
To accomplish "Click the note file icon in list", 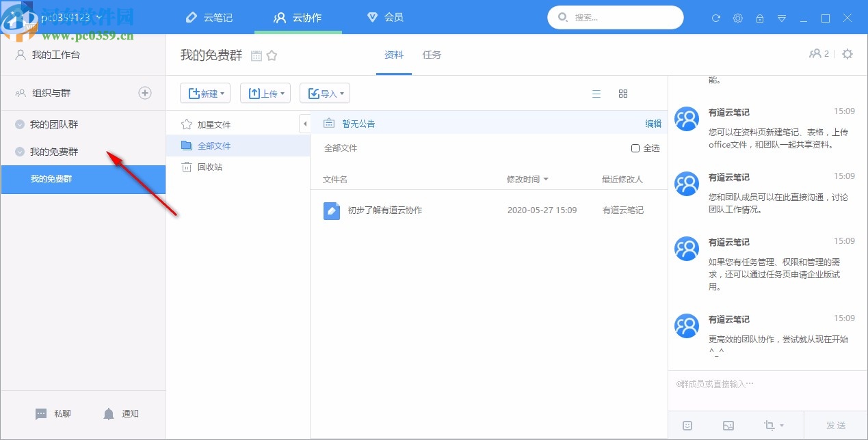I will point(332,210).
